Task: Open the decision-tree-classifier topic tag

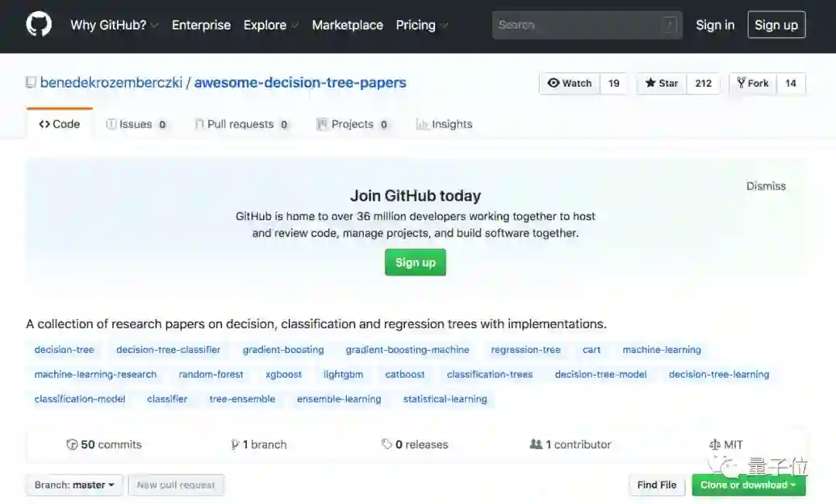Action: click(168, 350)
